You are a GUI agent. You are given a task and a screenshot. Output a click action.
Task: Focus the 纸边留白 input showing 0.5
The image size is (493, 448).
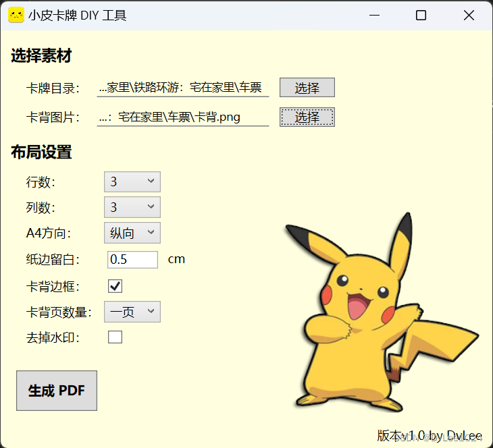pos(132,260)
